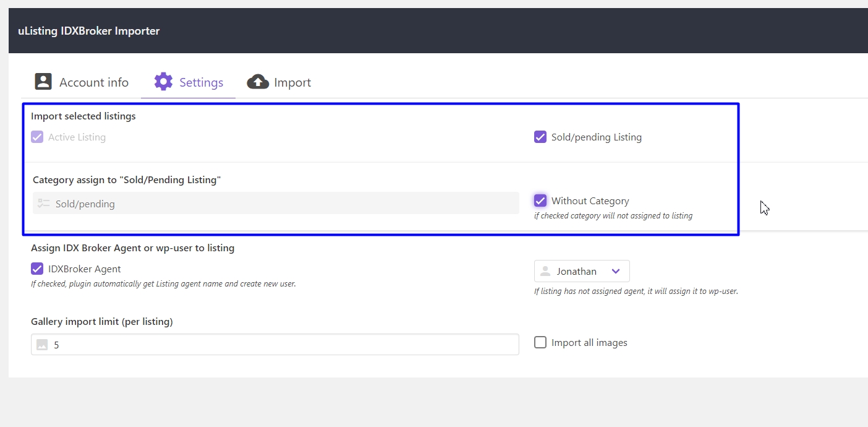
Task: Click the chevron arrow beside Jonathan
Action: click(x=616, y=271)
